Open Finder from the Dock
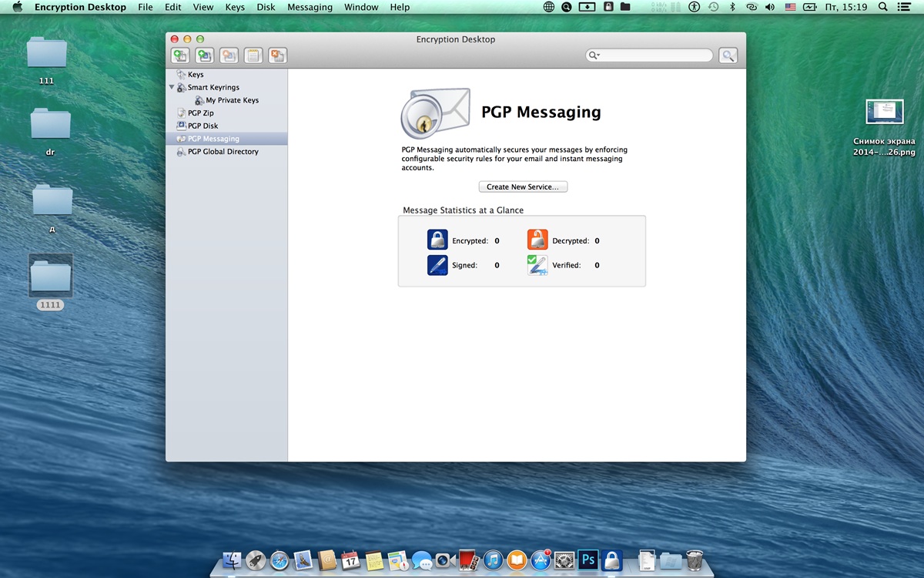924x578 pixels. [x=232, y=560]
